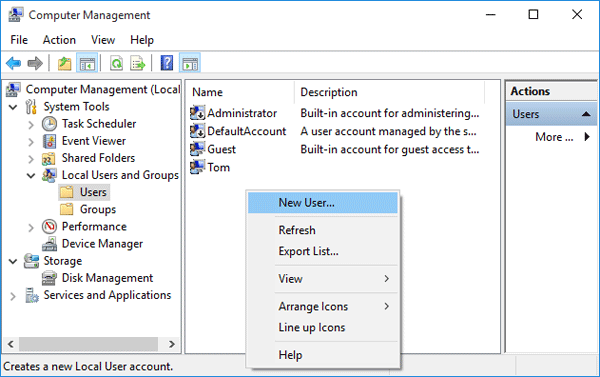Open Arrange Icons submenu
600x377 pixels.
[x=323, y=306]
